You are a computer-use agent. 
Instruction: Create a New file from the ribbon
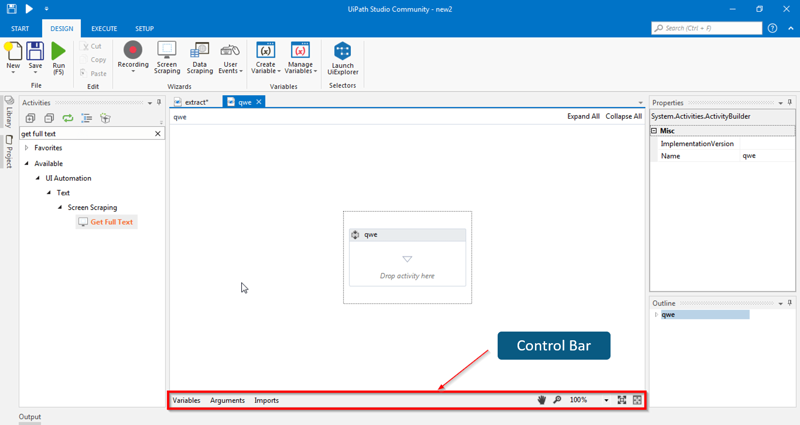[x=13, y=58]
